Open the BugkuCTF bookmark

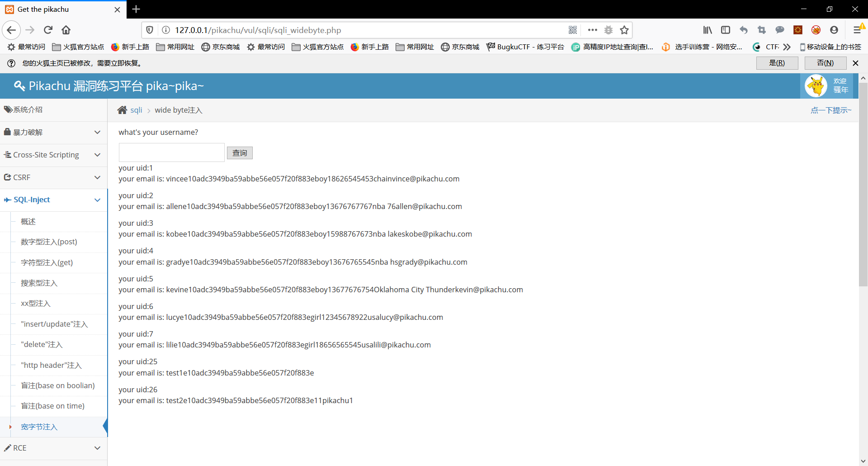coord(525,47)
